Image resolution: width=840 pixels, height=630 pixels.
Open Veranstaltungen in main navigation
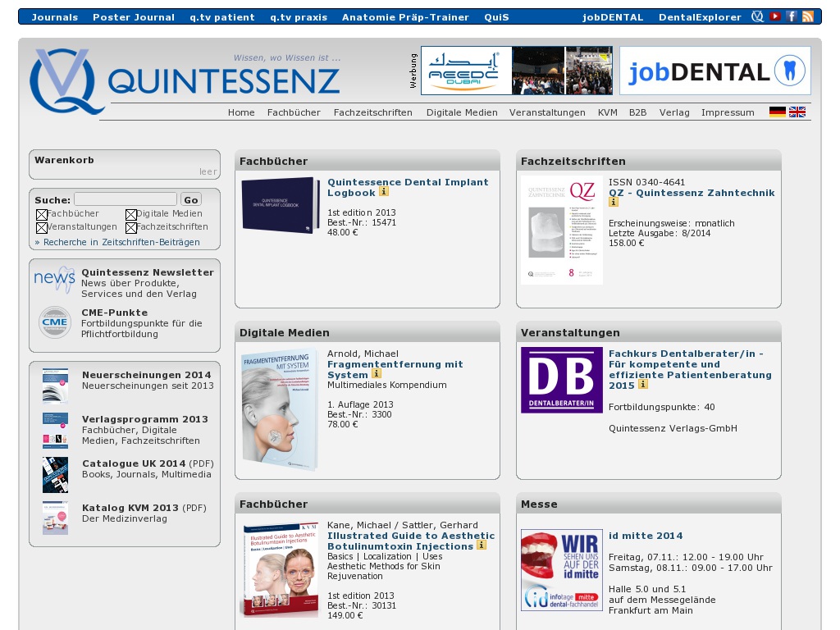pos(547,112)
